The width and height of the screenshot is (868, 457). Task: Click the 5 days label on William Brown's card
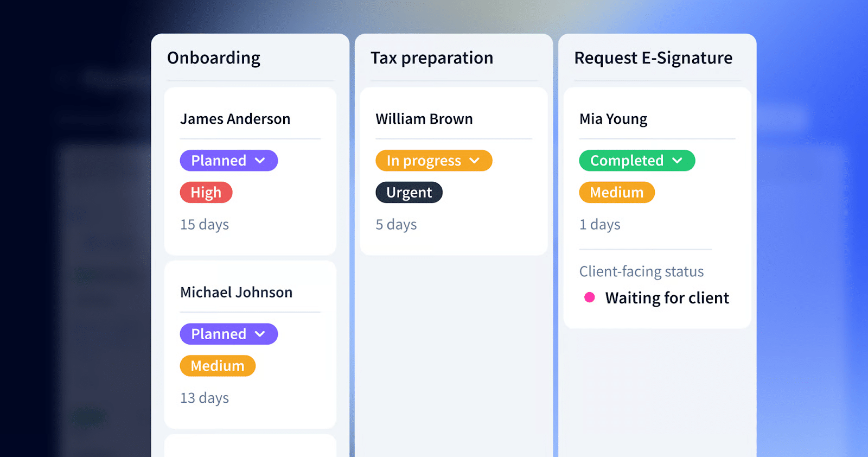[395, 224]
